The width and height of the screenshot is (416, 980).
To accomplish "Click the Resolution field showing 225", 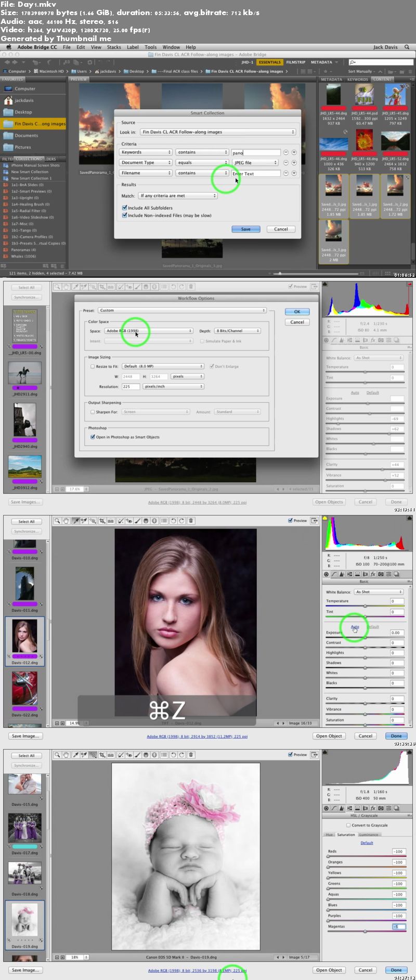I will click(x=131, y=386).
